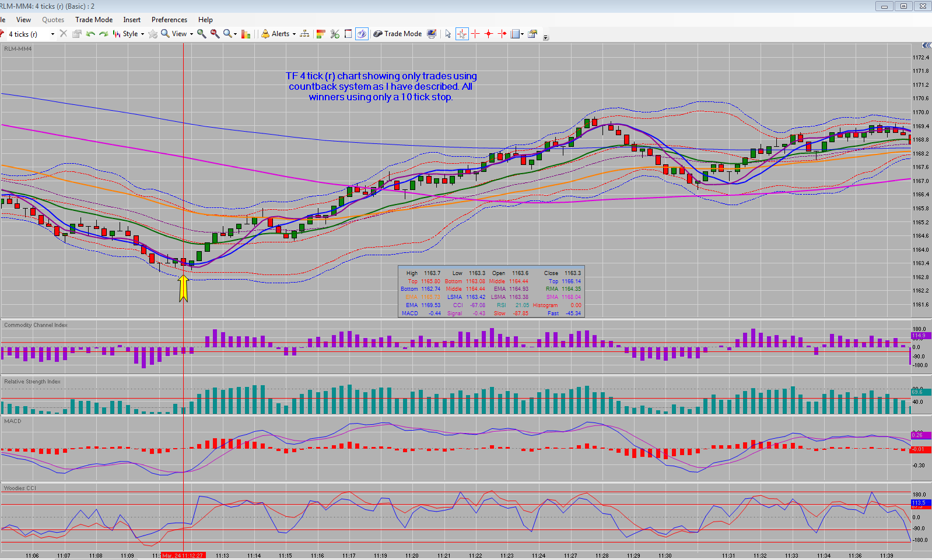Viewport: 932px width, 560px height.
Task: Click the 11:20 time axis label
Action: click(x=412, y=555)
